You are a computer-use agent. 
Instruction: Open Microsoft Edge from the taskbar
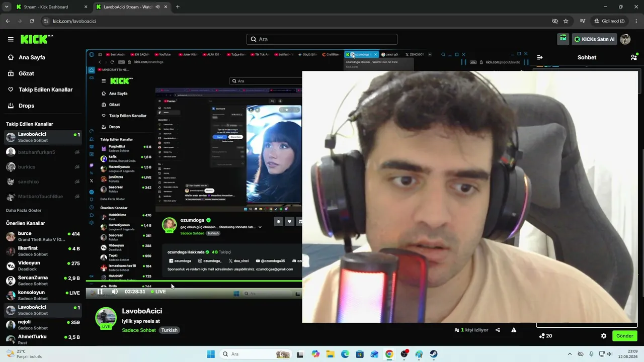(x=345, y=354)
